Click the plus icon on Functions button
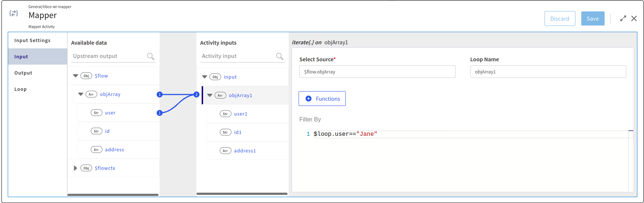Screen dimensions: 644x203 (309, 99)
